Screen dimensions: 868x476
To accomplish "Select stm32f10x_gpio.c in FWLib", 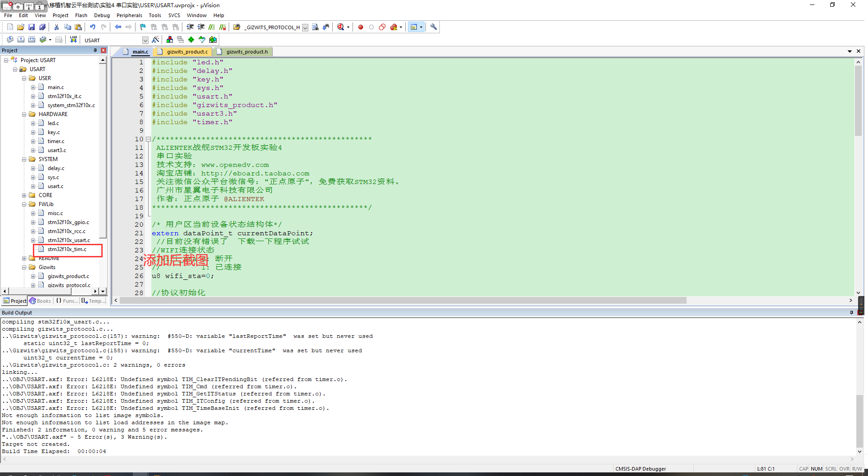I will tap(68, 222).
